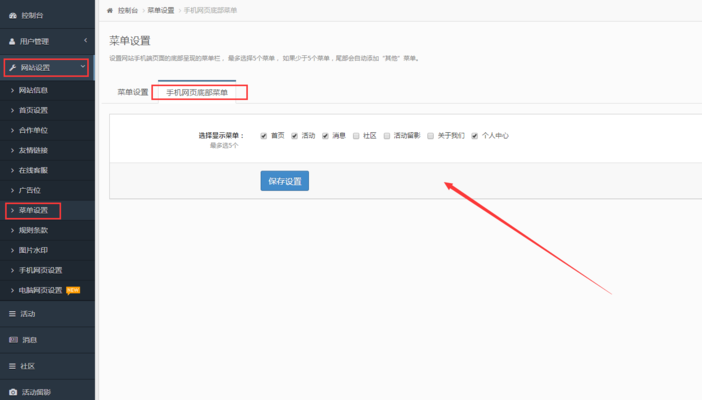
Task: Enable the 社区 checkbox
Action: 355,135
